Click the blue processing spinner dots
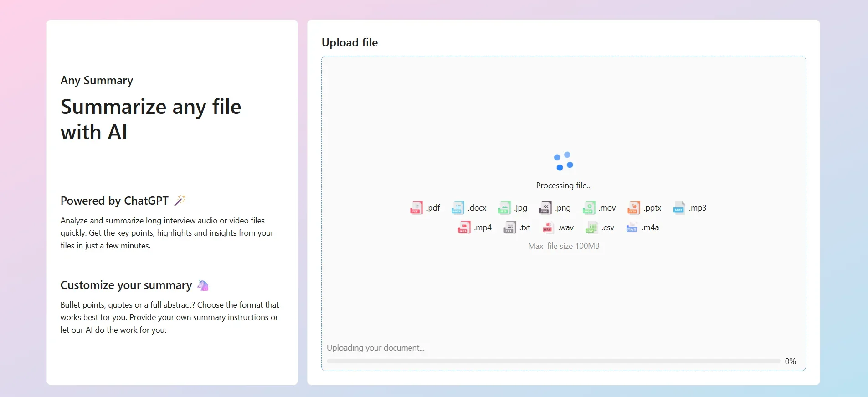This screenshot has width=868, height=397. (564, 161)
